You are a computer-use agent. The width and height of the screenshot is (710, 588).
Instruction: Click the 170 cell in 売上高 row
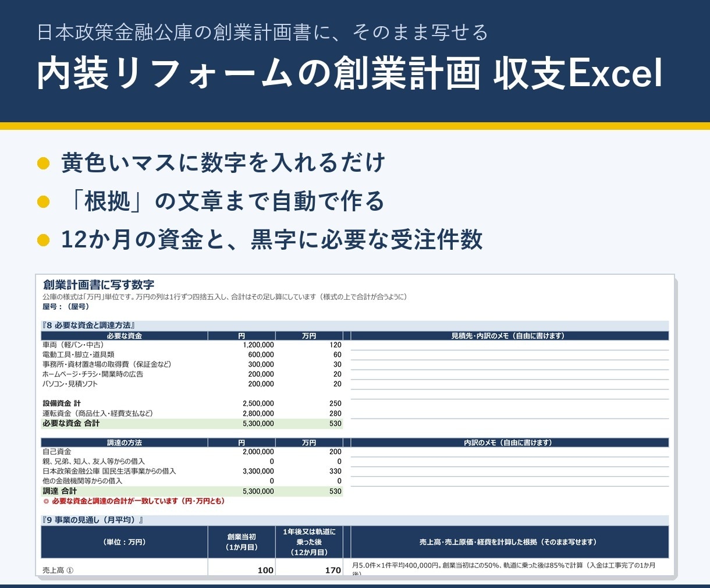pyautogui.click(x=333, y=571)
